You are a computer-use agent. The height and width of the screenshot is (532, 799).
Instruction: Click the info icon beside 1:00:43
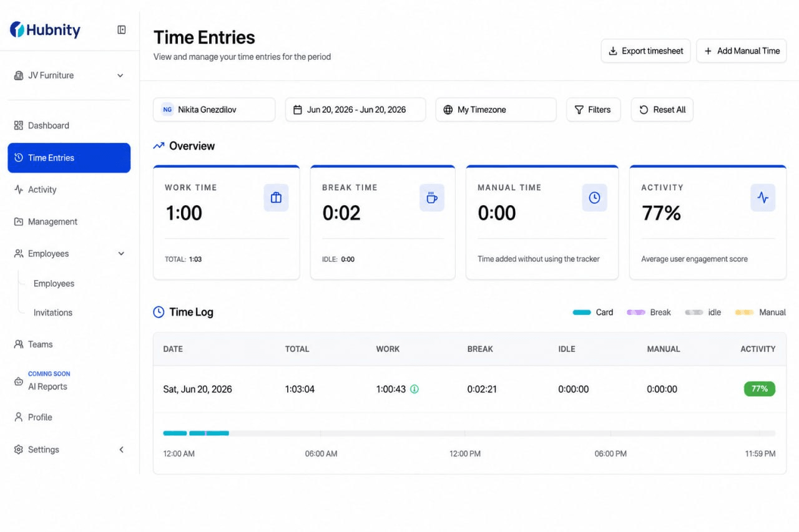coord(414,389)
